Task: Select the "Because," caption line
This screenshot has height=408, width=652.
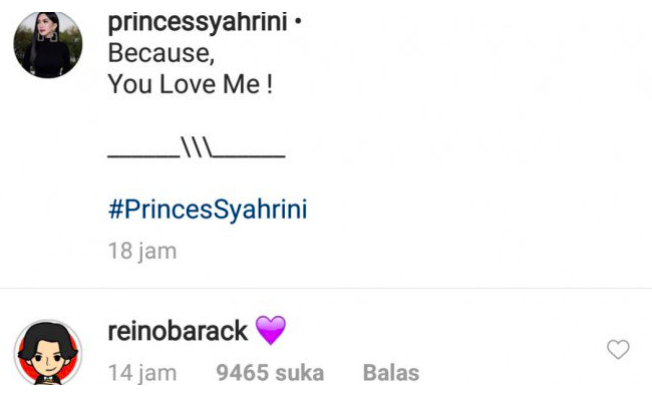Action: 161,53
